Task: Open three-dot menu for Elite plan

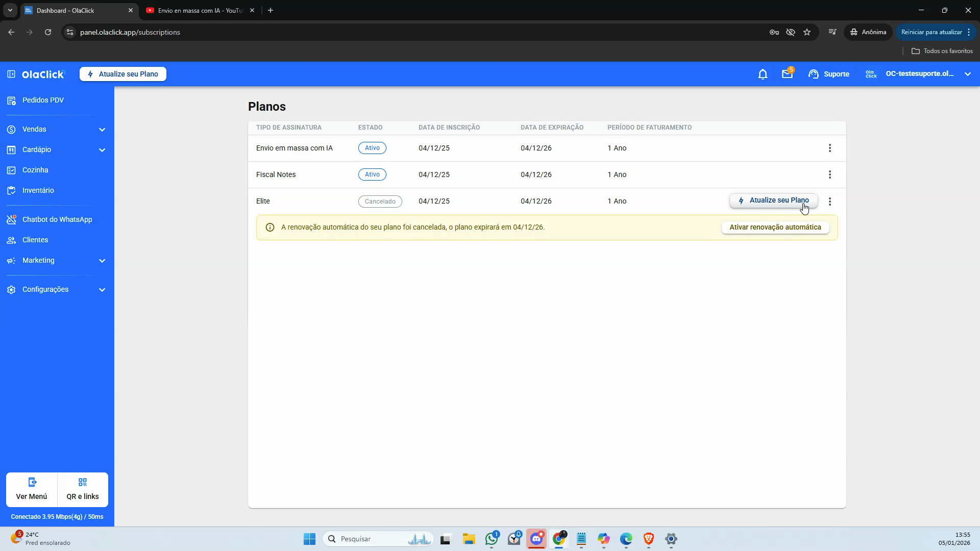Action: tap(830, 202)
